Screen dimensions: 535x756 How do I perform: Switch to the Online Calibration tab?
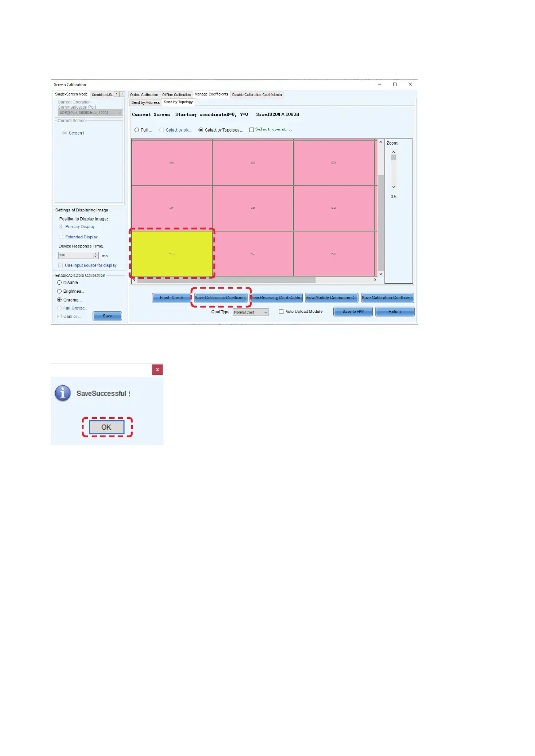pyautogui.click(x=144, y=95)
